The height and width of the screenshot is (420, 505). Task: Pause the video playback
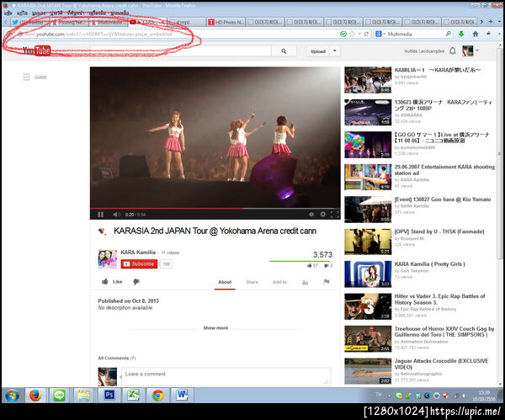click(x=100, y=215)
